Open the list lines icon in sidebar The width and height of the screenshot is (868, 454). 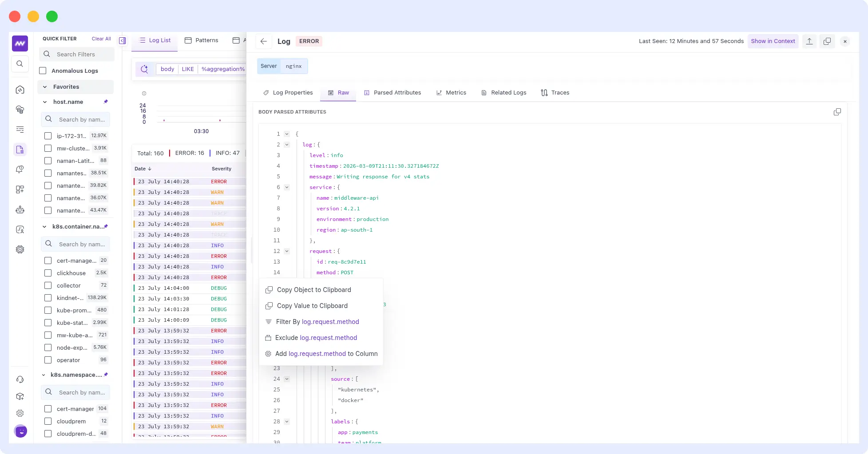[x=20, y=130]
